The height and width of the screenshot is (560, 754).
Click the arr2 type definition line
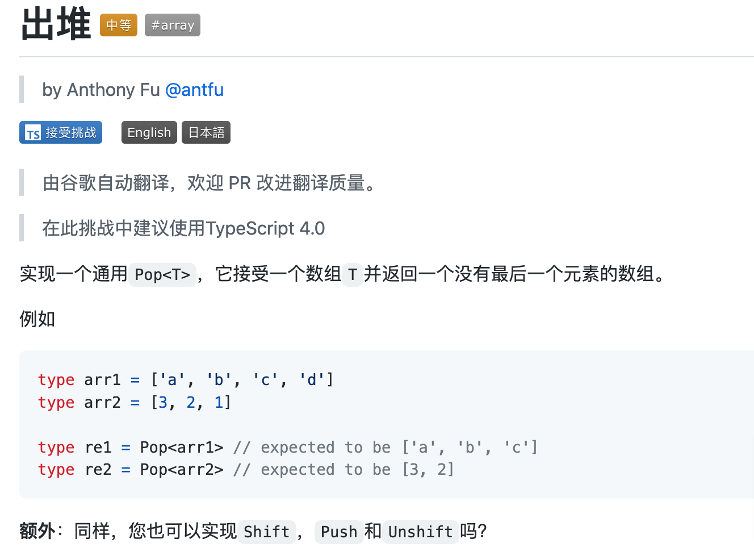point(135,402)
